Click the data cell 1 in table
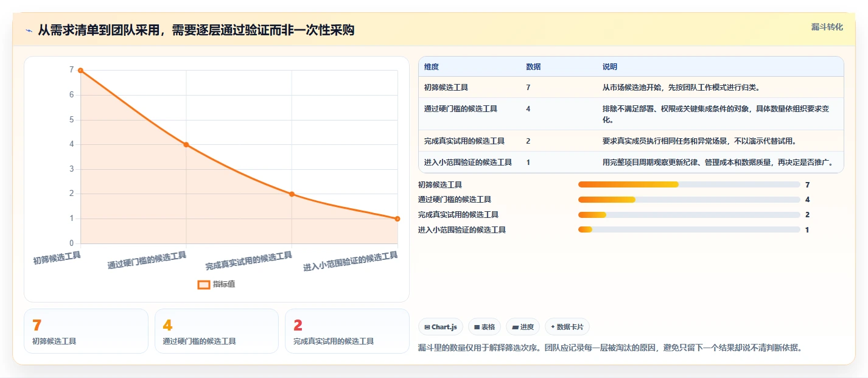This screenshot has height=378, width=868. 528,163
